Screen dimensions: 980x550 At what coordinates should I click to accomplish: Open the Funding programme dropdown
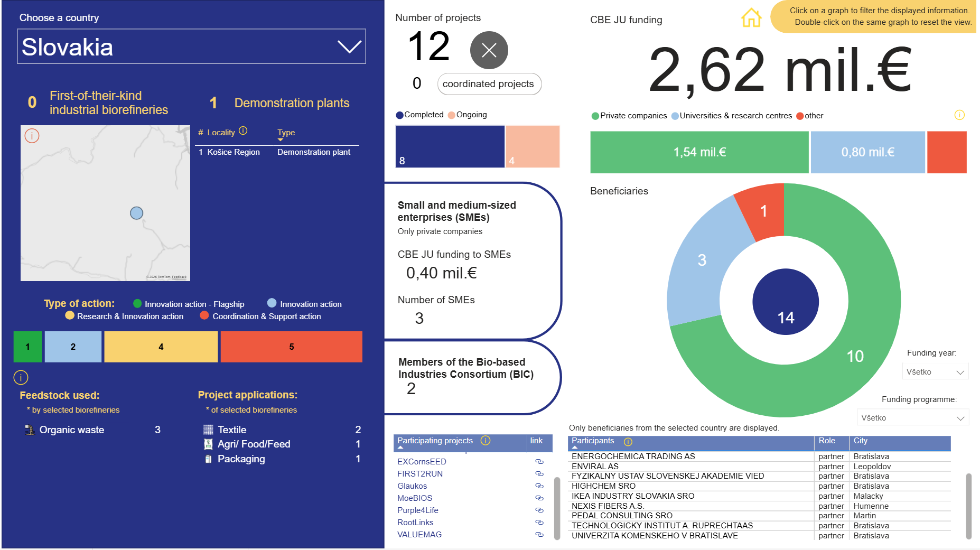point(913,418)
